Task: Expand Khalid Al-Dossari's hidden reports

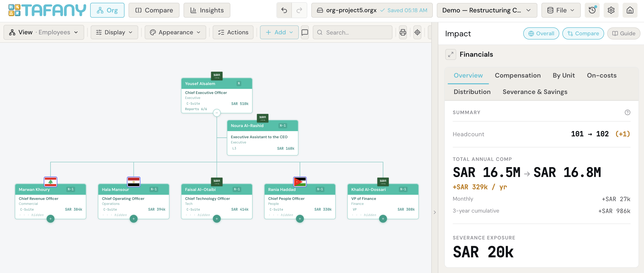Action: pos(383,219)
